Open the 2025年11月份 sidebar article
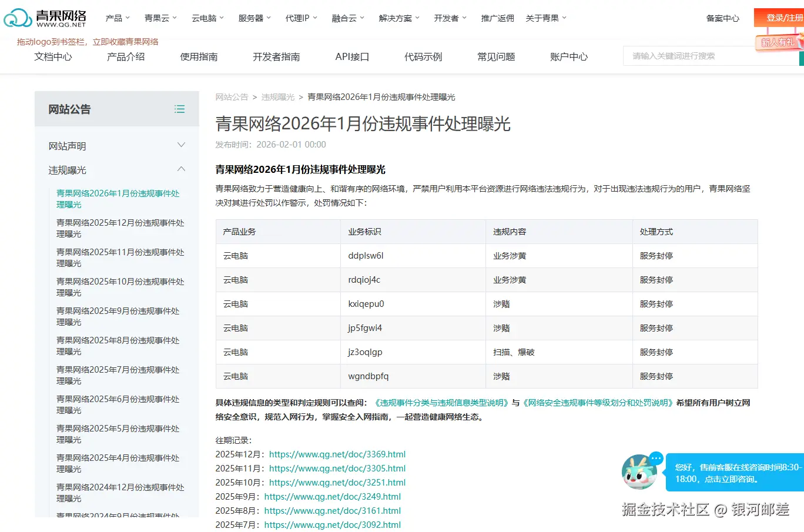The image size is (804, 532). [x=120, y=257]
